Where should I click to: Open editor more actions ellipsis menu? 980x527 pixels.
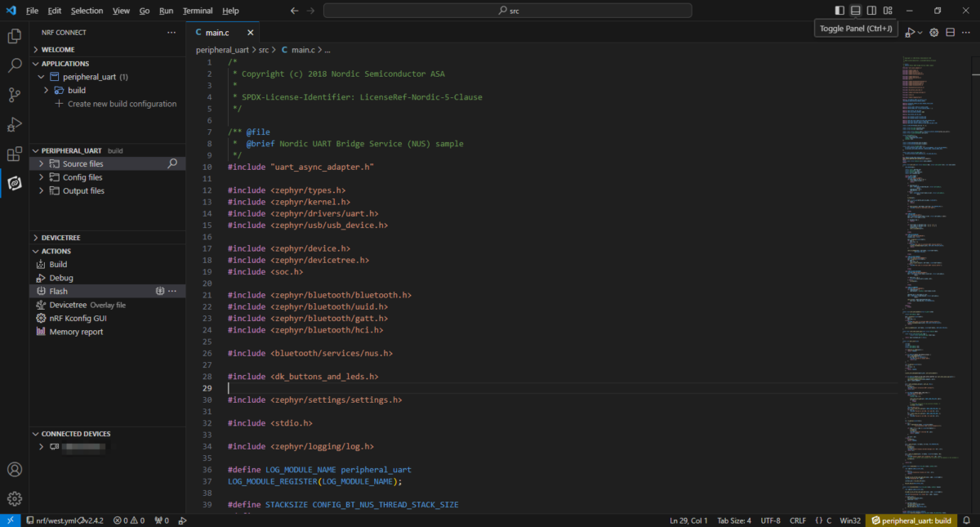point(967,33)
